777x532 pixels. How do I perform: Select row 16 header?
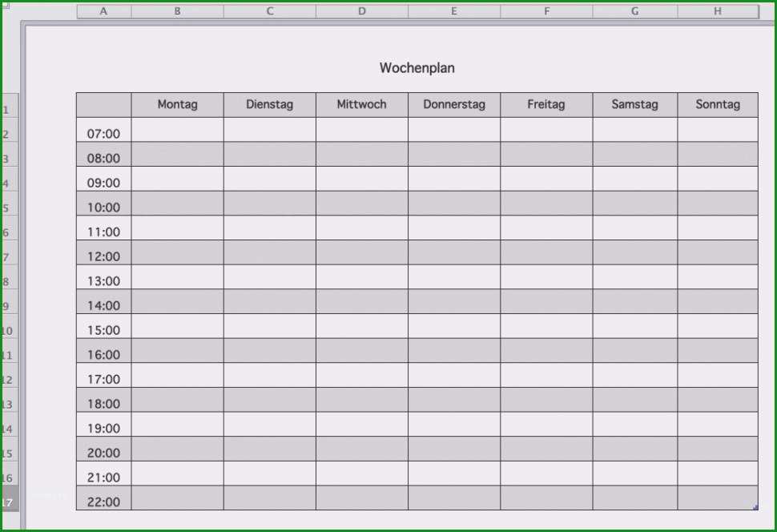tap(10, 473)
